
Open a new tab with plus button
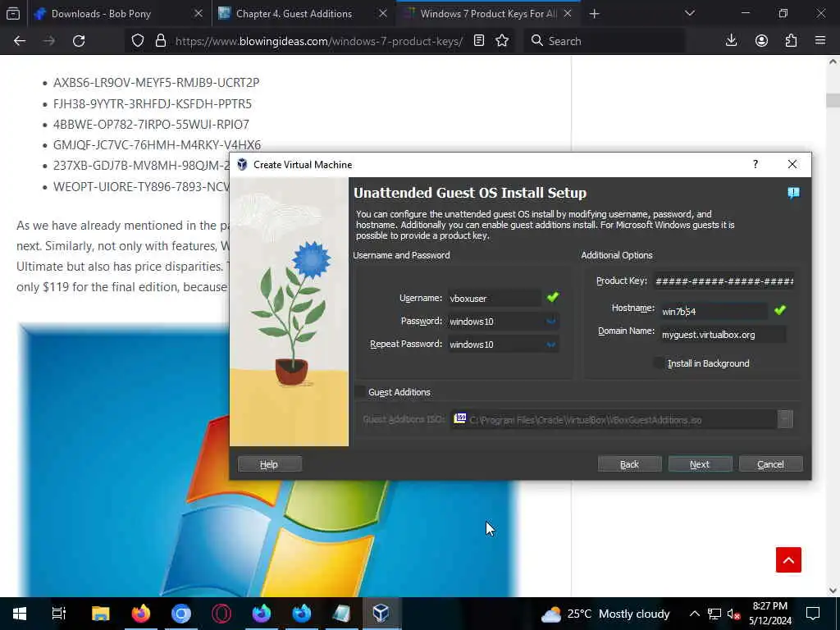tap(594, 14)
